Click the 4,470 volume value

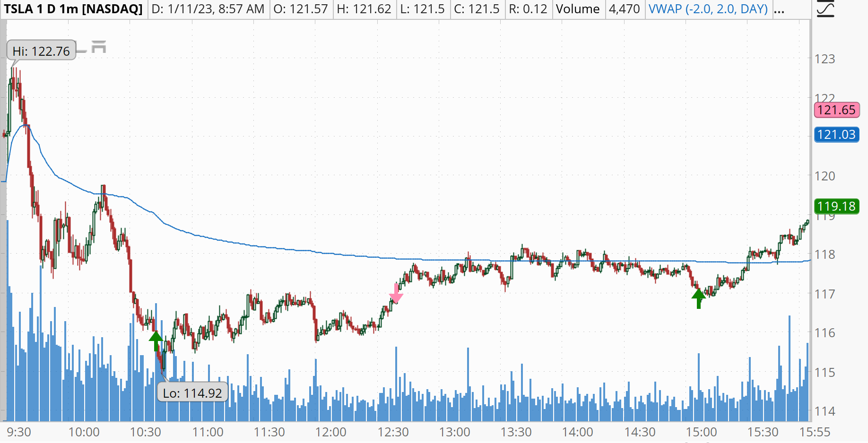click(625, 9)
